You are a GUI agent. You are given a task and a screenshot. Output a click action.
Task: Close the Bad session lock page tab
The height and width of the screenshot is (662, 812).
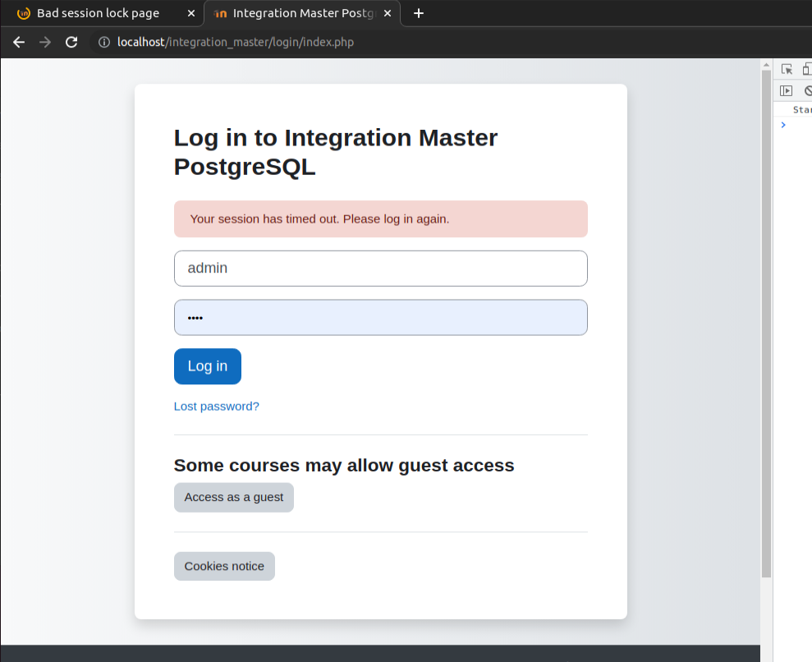tap(191, 13)
